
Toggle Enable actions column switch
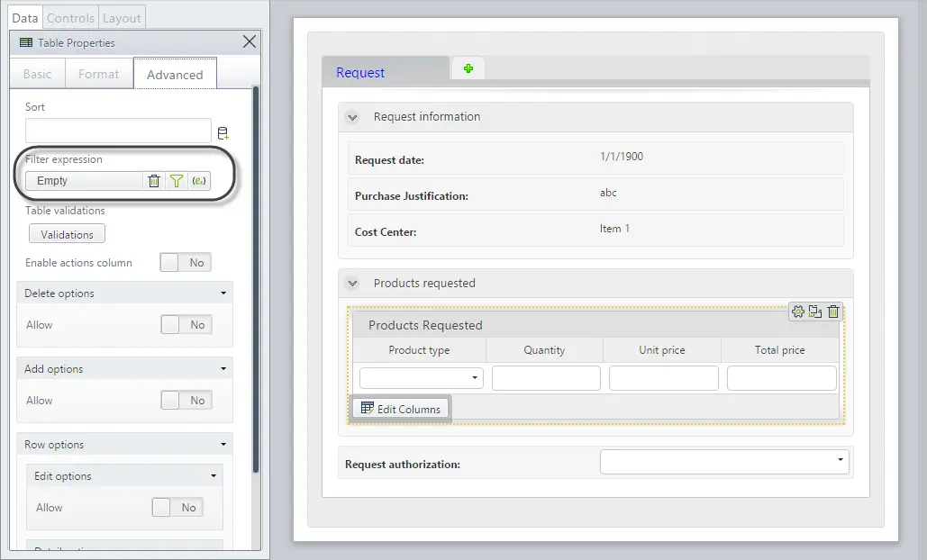click(x=186, y=263)
